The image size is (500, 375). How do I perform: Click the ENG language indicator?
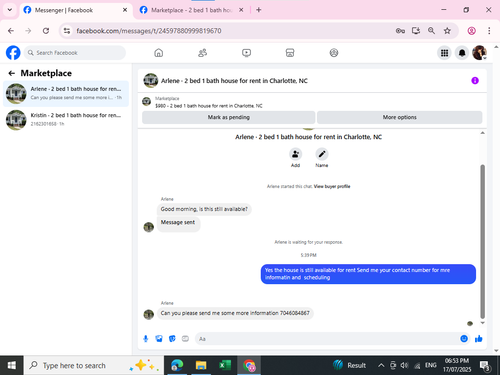point(431,365)
